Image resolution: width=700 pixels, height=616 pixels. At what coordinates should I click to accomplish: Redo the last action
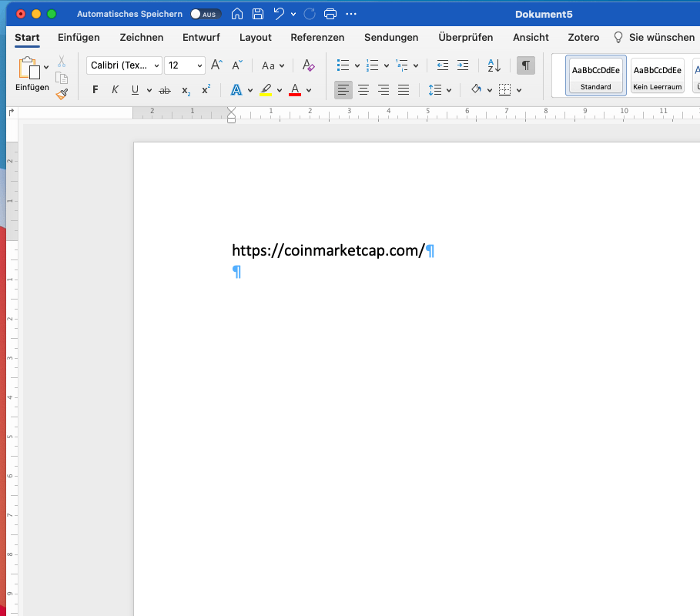[310, 14]
